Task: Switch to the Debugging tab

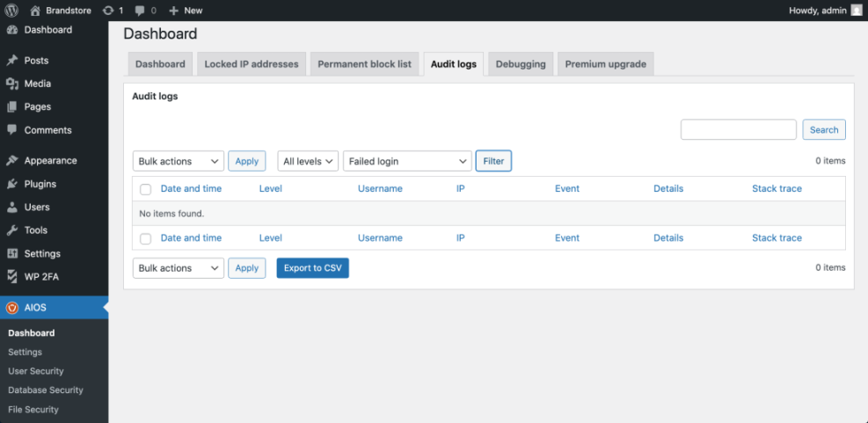Action: (521, 63)
